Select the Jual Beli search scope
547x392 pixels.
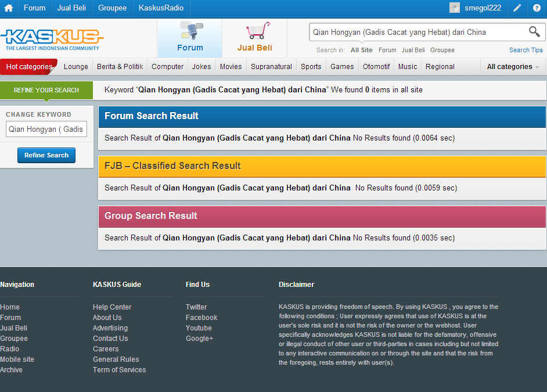413,50
